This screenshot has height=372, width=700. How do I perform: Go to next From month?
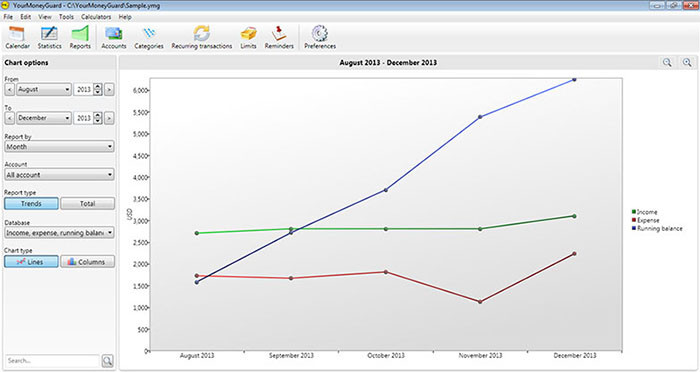[109, 89]
